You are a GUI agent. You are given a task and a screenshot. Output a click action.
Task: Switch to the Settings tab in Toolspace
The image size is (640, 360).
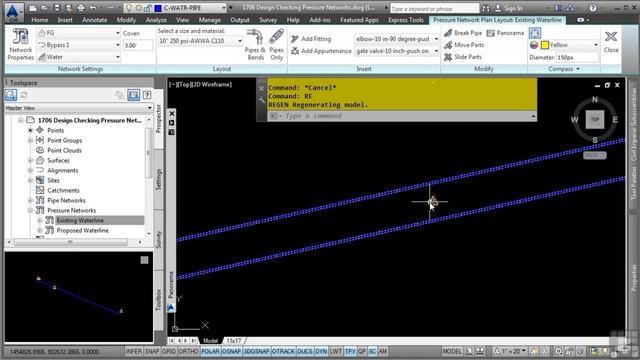coord(159,179)
